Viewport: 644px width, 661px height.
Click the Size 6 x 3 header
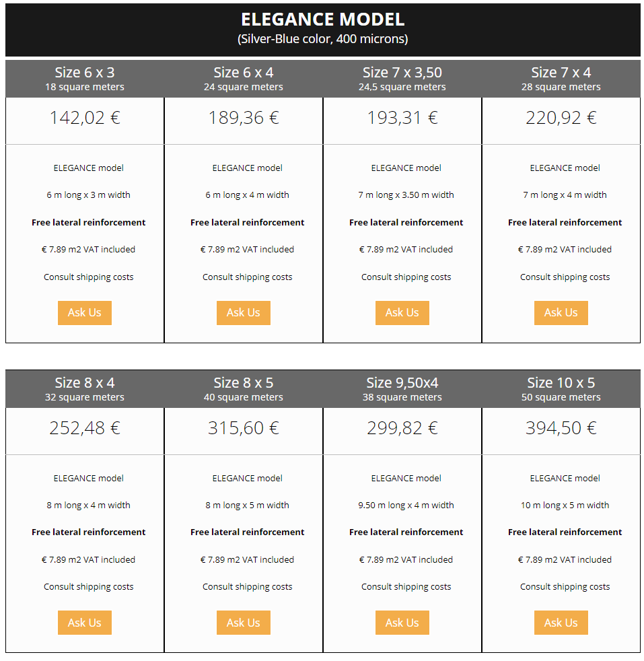(85, 79)
